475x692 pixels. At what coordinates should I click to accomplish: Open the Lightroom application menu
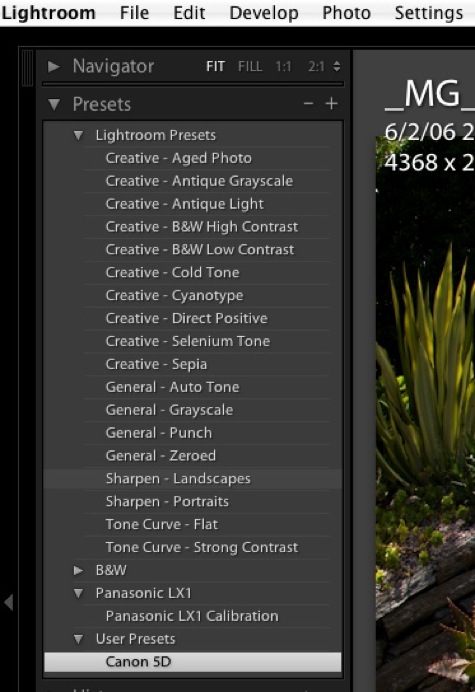tap(48, 13)
